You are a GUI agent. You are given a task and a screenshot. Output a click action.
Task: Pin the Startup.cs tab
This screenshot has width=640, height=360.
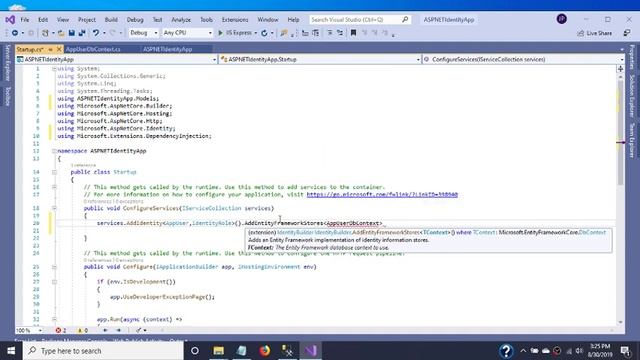click(x=51, y=49)
